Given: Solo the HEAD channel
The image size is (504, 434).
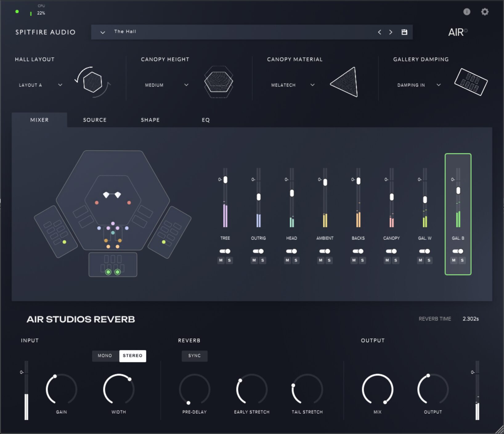Looking at the screenshot, I should click(x=296, y=260).
